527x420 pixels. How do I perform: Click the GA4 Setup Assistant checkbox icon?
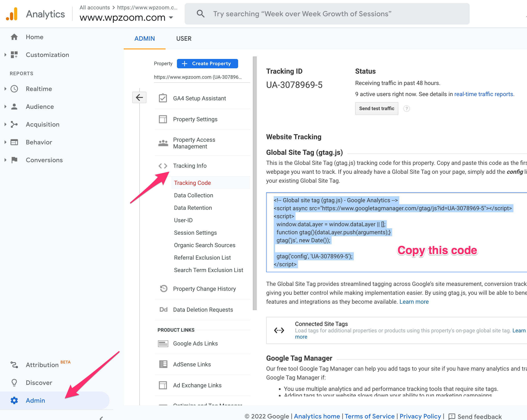pos(163,98)
